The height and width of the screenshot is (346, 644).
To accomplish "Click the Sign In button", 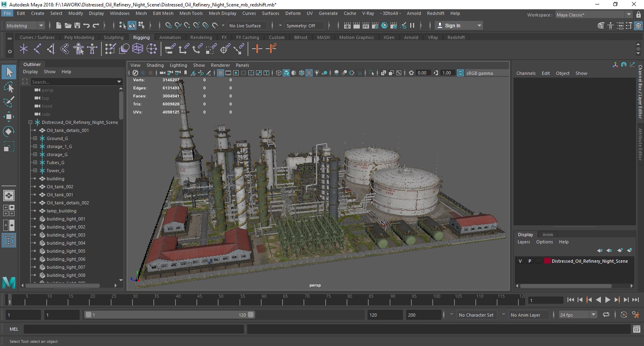I will coord(452,25).
